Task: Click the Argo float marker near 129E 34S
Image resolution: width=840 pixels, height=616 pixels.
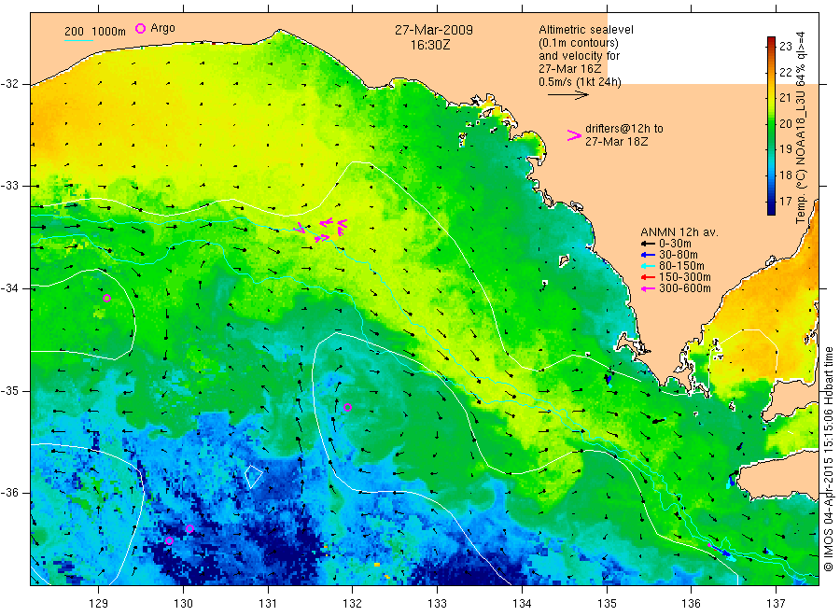Action: point(106,299)
